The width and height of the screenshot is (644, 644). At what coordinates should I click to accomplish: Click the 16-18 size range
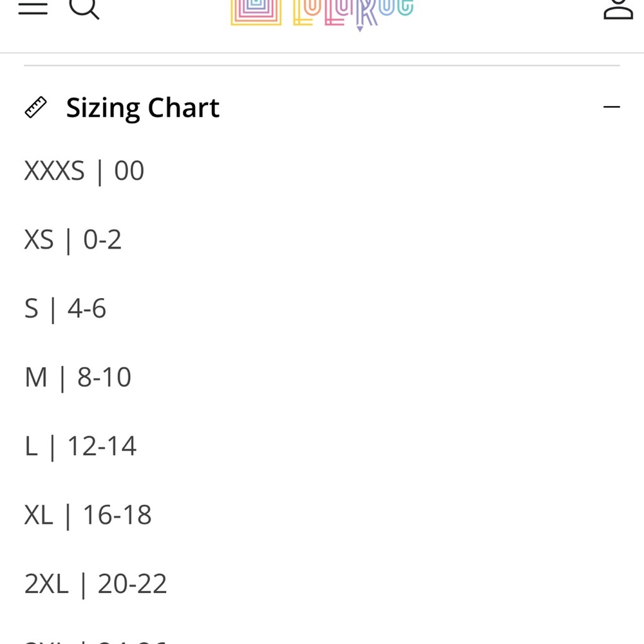point(117,515)
